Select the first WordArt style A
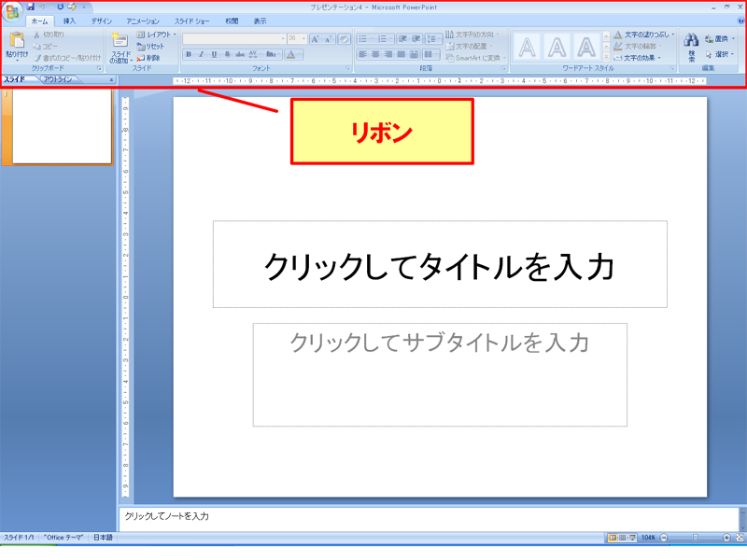The width and height of the screenshot is (747, 560). click(x=527, y=47)
